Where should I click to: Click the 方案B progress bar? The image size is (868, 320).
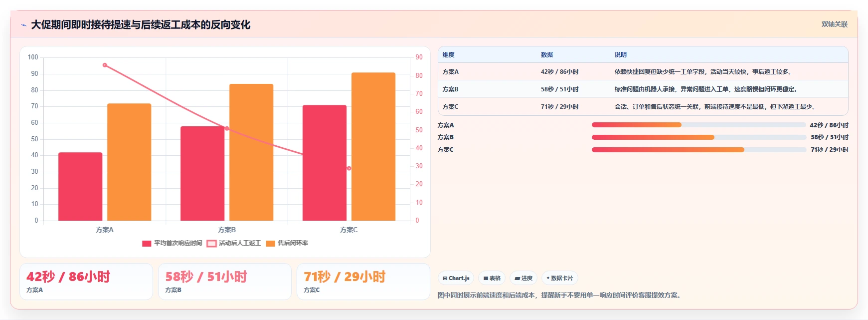pos(698,137)
